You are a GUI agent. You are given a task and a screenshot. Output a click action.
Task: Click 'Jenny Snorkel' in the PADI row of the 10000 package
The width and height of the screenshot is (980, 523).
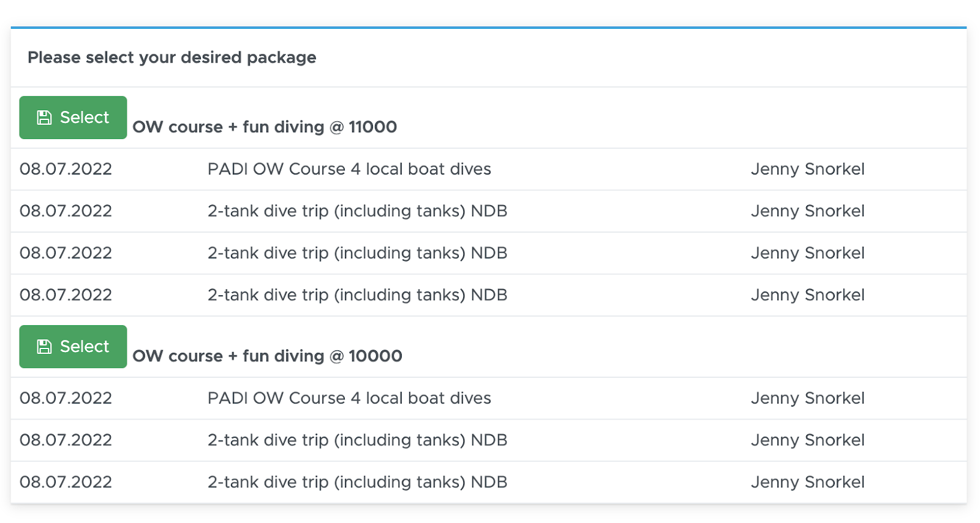coord(808,398)
